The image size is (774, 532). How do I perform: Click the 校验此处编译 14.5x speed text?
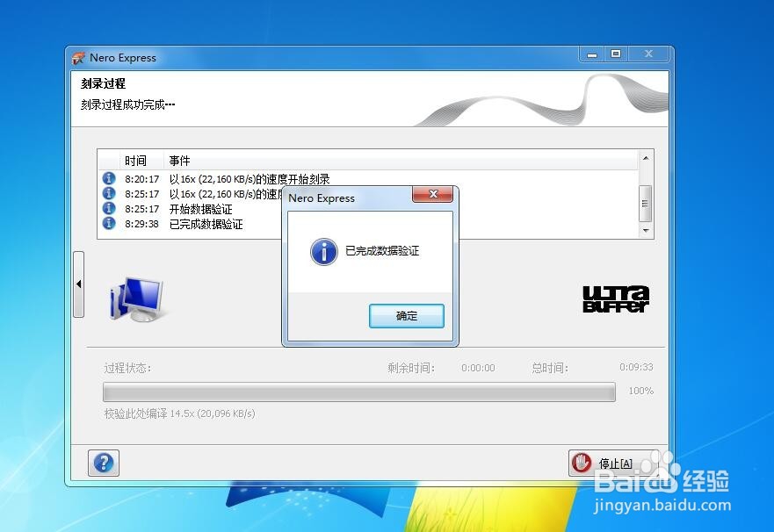click(180, 413)
